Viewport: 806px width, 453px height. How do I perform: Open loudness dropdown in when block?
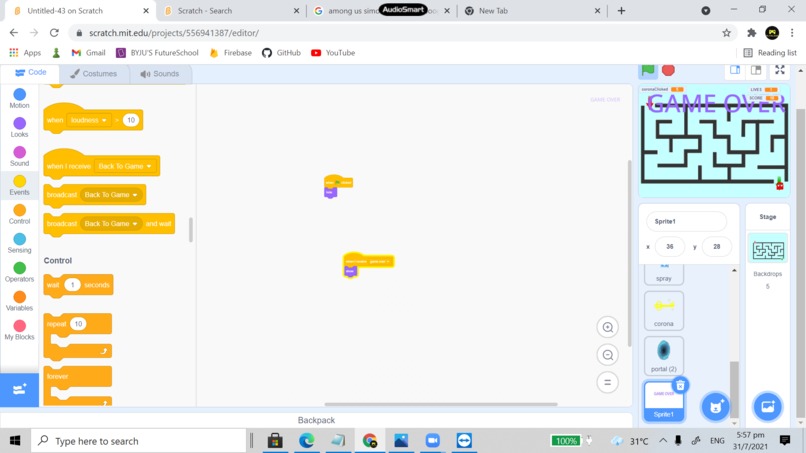click(88, 120)
